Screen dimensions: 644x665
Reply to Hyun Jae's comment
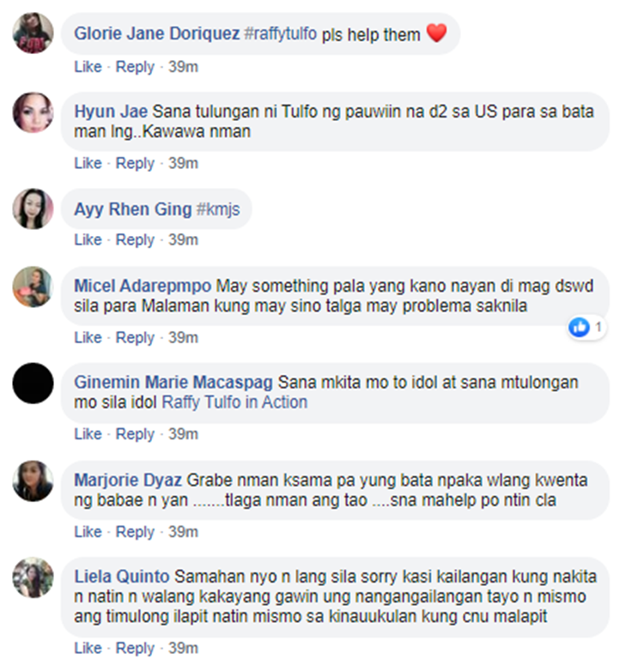135,163
